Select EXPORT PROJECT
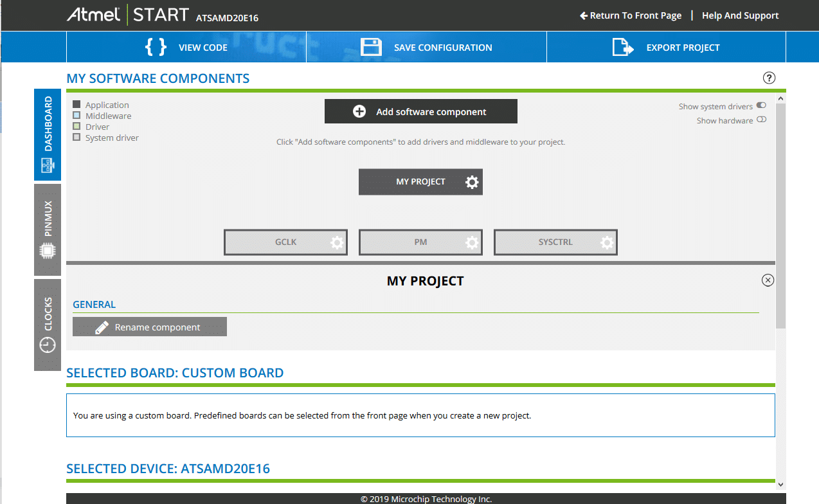This screenshot has width=819, height=504. [666, 48]
